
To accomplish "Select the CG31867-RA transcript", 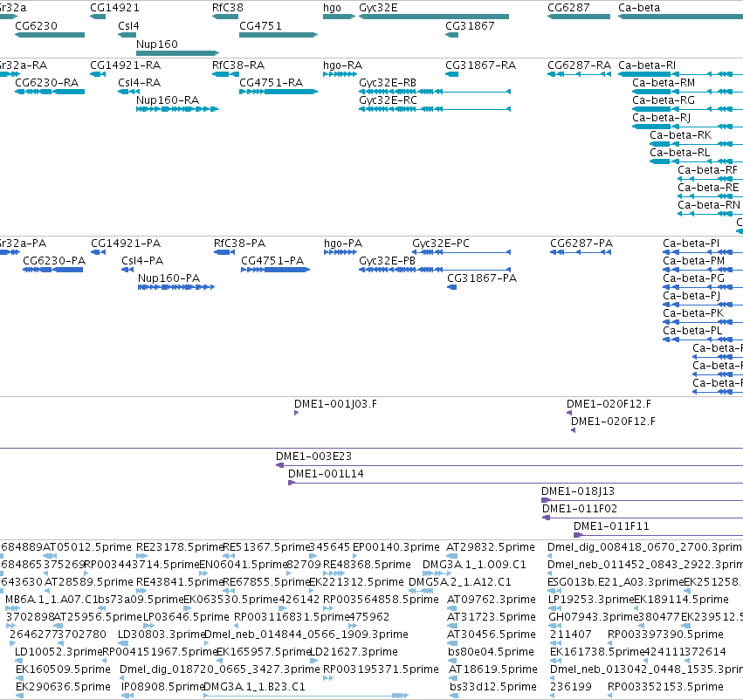I will (x=451, y=74).
